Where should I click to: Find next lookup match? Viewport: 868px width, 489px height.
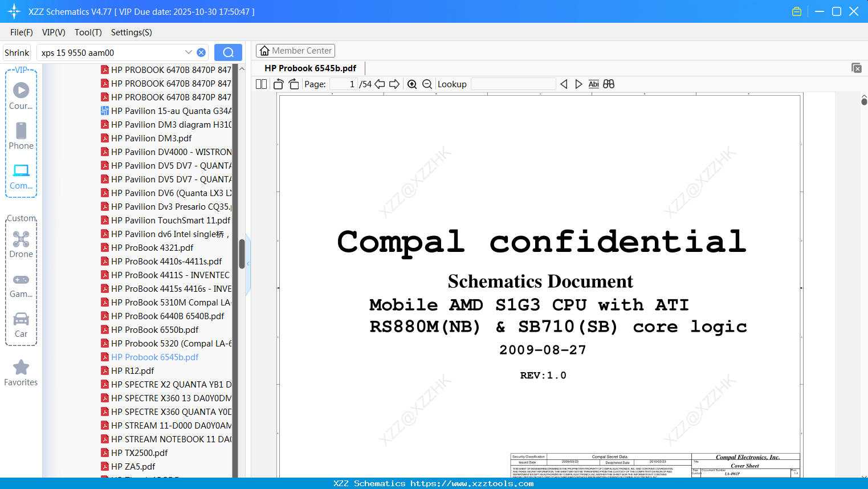(578, 84)
